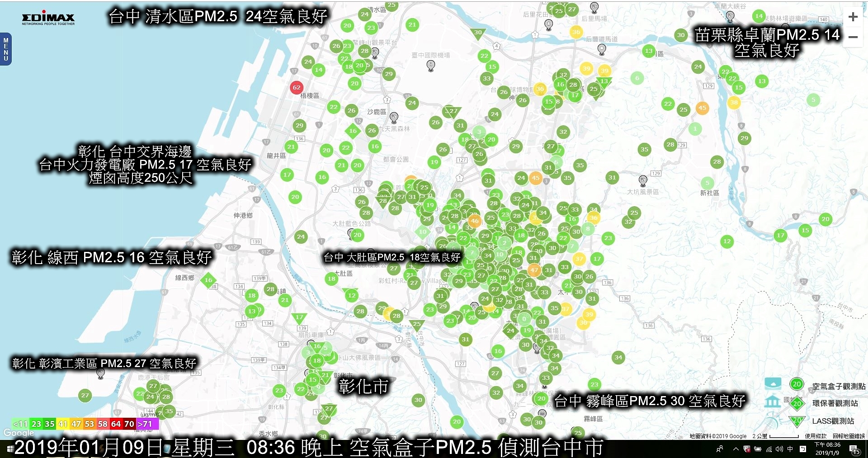The image size is (868, 458).
Task: Open the People taskbar icon
Action: coord(720,449)
